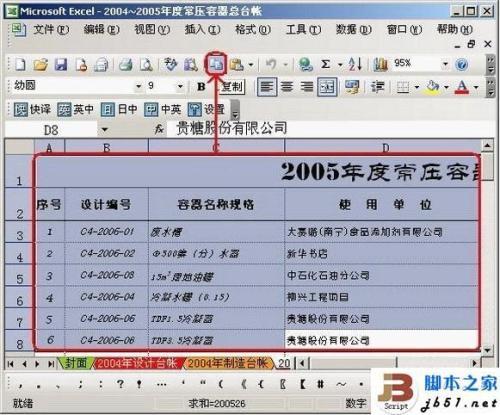The height and width of the screenshot is (415, 500).
Task: Open the Chart Wizard icon
Action: pos(380,64)
